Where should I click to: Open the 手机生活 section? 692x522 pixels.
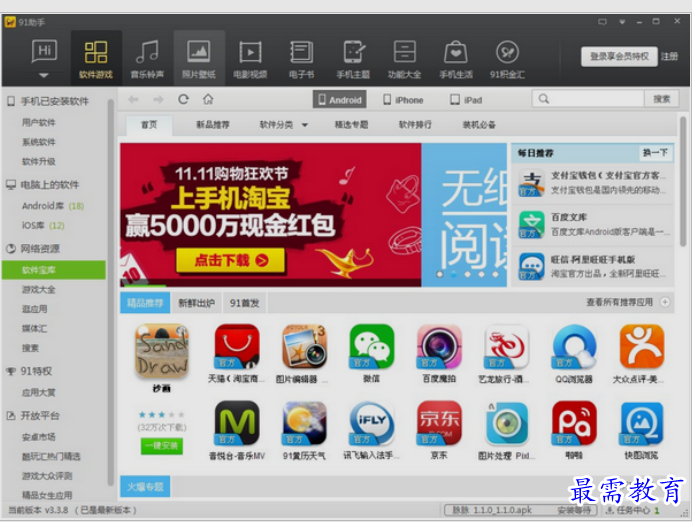coord(456,58)
